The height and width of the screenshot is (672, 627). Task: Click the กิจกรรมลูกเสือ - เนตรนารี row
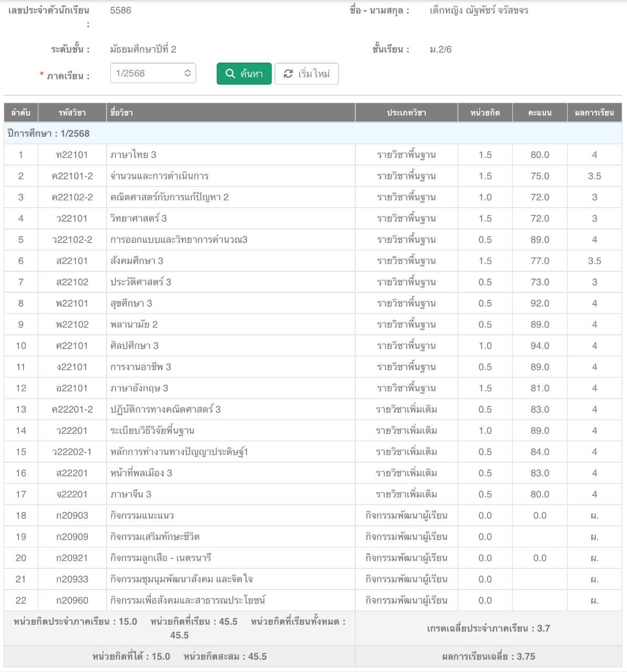click(160, 558)
